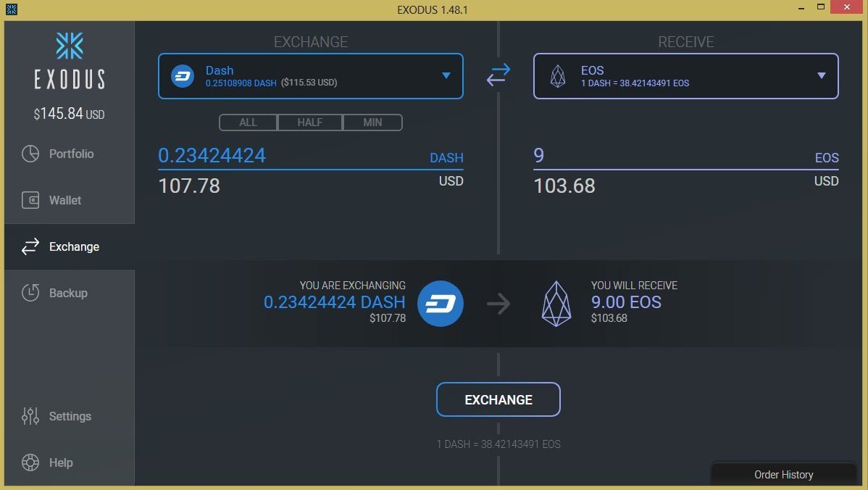Click the 0.25108908 DASH balance text

click(241, 83)
